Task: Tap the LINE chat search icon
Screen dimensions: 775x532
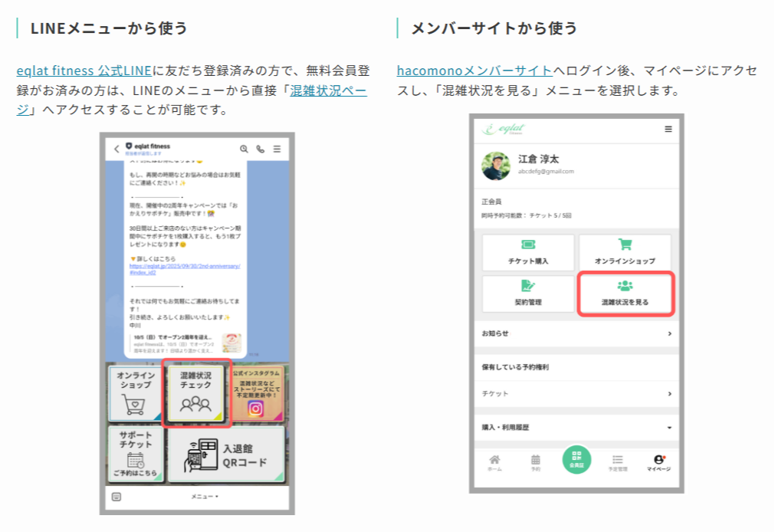Action: 244,149
